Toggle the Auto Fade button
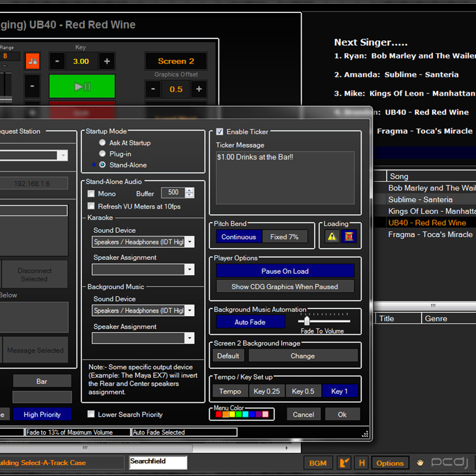Viewport: 476px width, 476px height. point(250,322)
